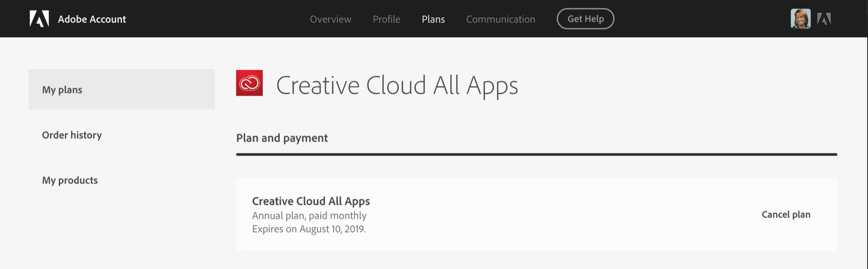Click the Creative Cloud All Apps heading
Viewport: 868px width, 269px height.
[x=397, y=85]
